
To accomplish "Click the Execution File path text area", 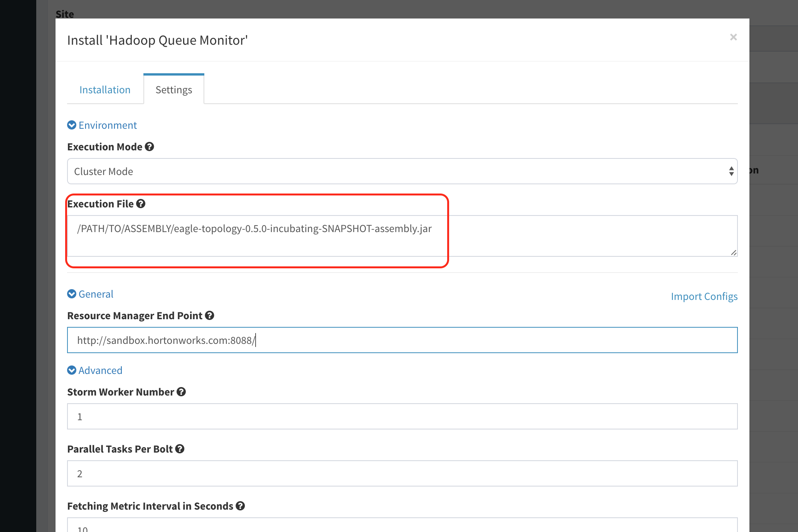I will (402, 236).
